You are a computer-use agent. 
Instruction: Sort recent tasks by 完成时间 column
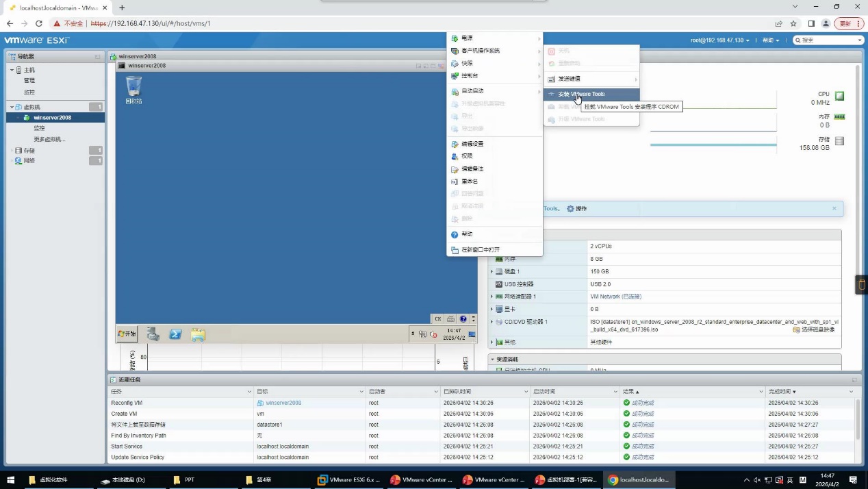point(810,391)
